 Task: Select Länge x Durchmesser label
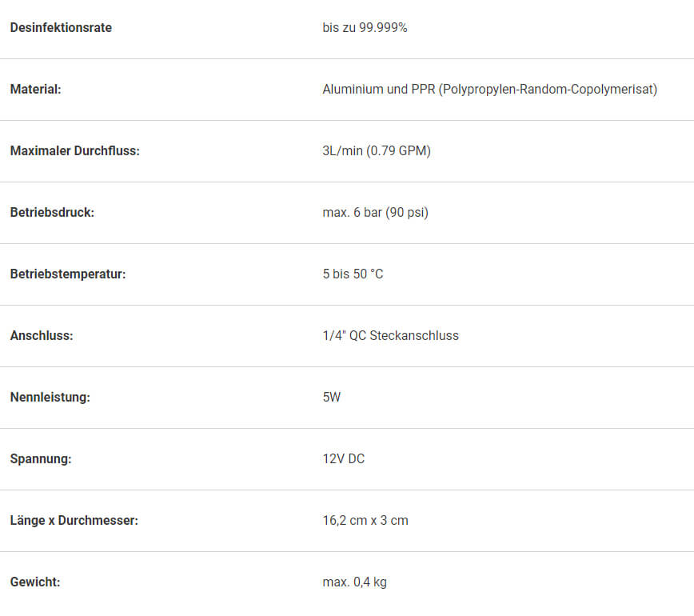pyautogui.click(x=74, y=520)
